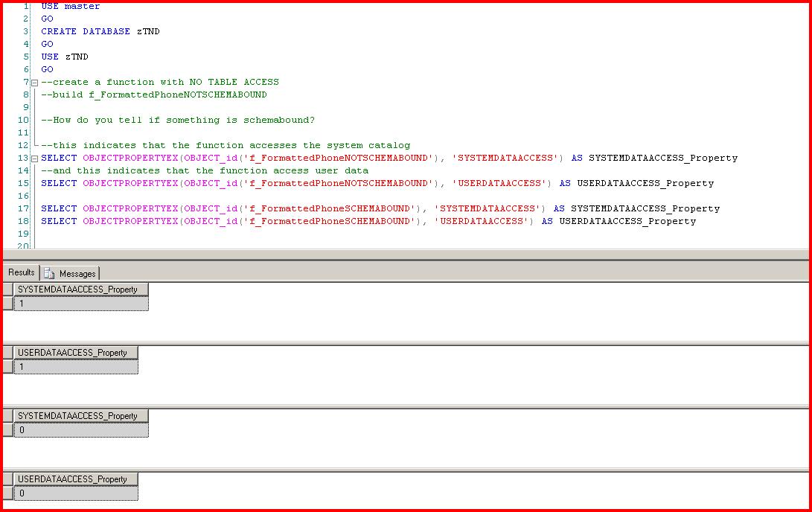Select USERDATAACCESS_Property header in second result grid

click(72, 353)
